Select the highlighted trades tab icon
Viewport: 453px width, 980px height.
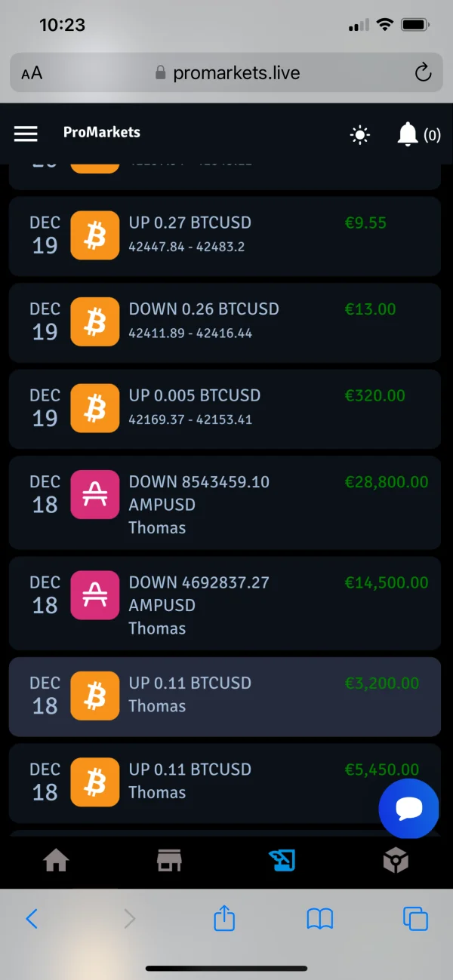click(282, 860)
